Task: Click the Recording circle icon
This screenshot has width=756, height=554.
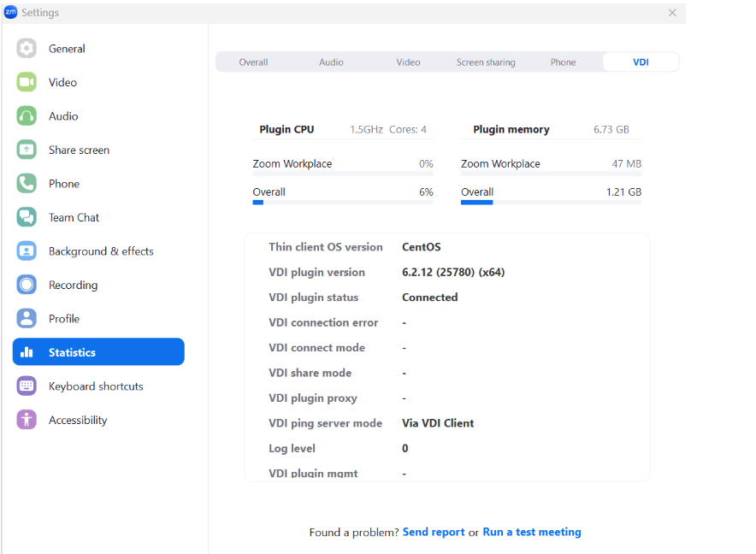Action: (x=27, y=285)
